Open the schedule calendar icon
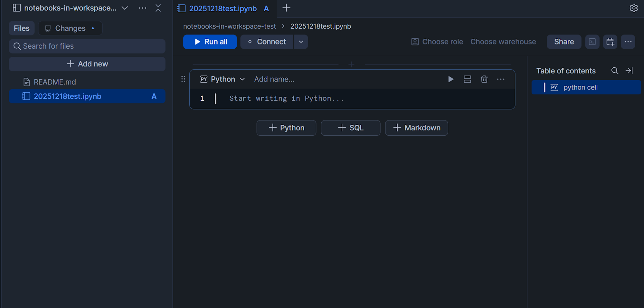This screenshot has width=644, height=308. (x=610, y=42)
